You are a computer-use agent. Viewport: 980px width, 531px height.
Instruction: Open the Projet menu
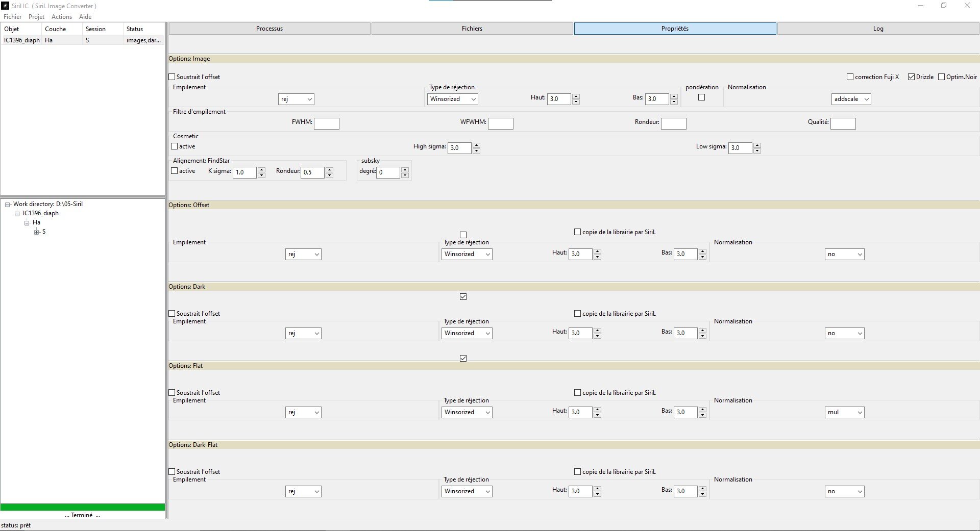pos(36,17)
